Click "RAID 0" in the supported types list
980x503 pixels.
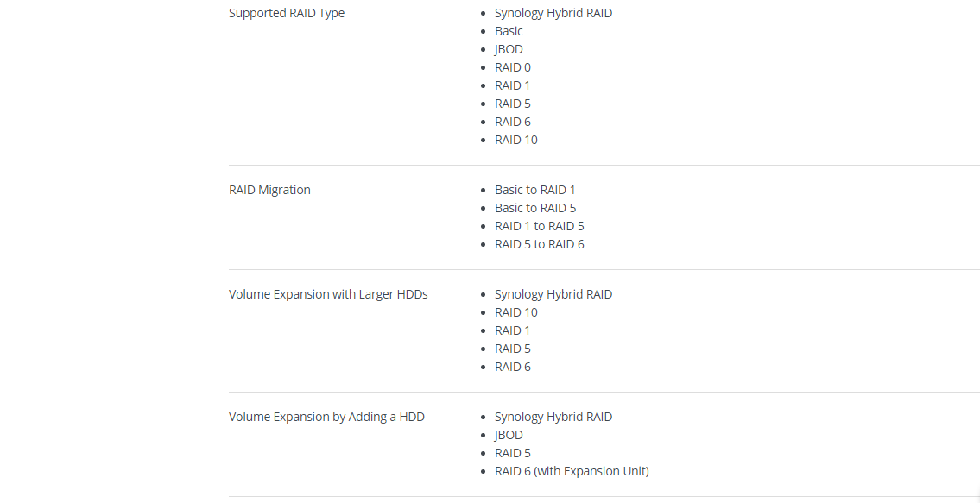513,67
